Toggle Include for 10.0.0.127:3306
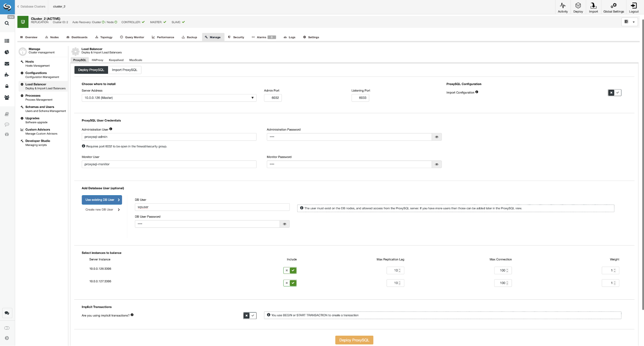Screen dimensions: 644x346 [290, 283]
